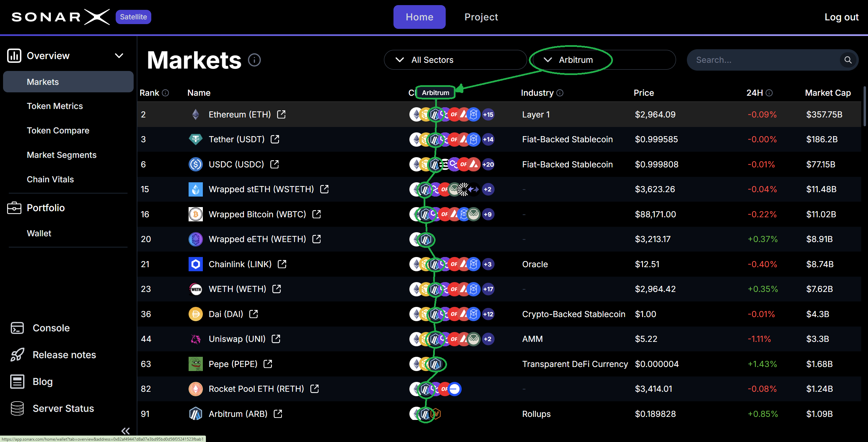Select the Overview bar-chart icon in sidebar

tap(14, 55)
